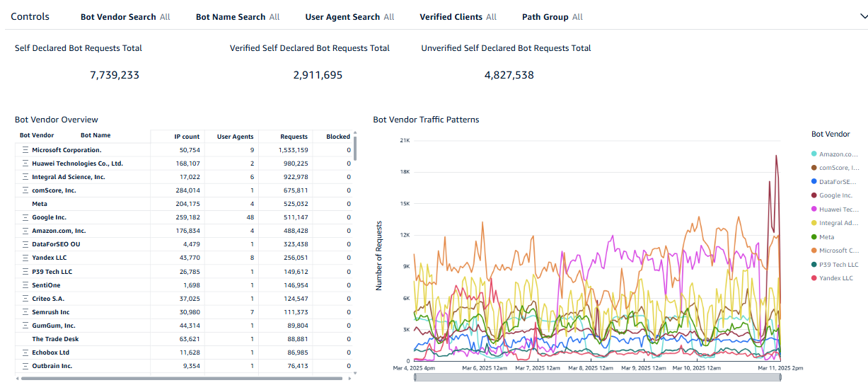Click the table's vertical scrollbar
Image resolution: width=868 pixels, height=390 pixels.
point(355,149)
